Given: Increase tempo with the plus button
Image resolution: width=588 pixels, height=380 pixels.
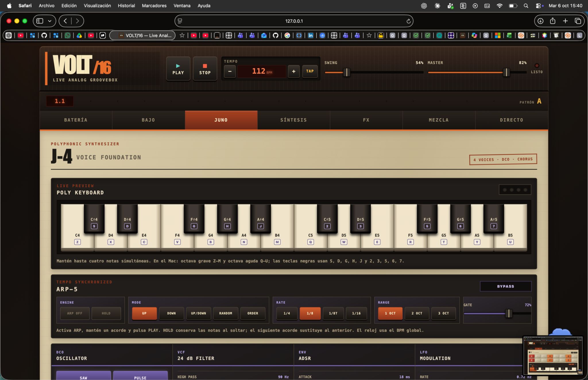Looking at the screenshot, I should [293, 71].
